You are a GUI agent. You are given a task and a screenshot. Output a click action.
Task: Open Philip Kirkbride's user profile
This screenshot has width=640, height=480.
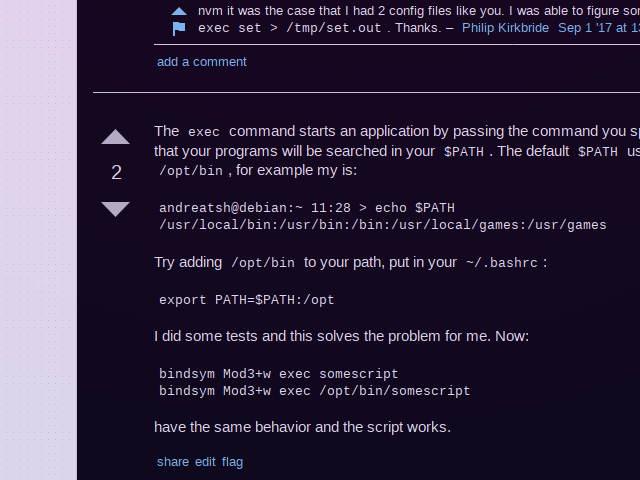(505, 28)
